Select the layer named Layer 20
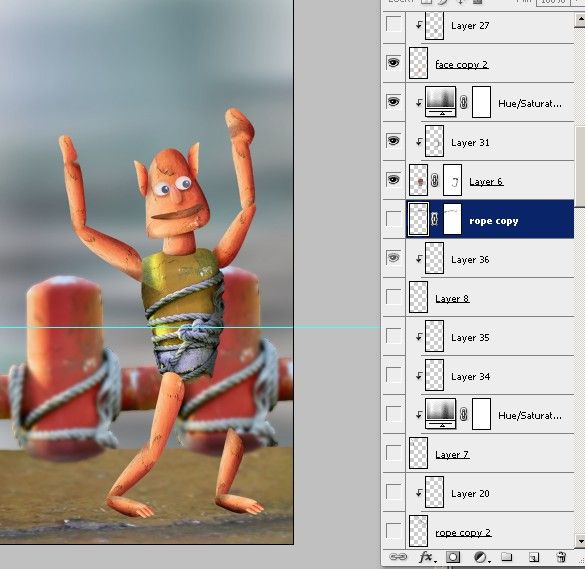585x569 pixels. pyautogui.click(x=470, y=494)
